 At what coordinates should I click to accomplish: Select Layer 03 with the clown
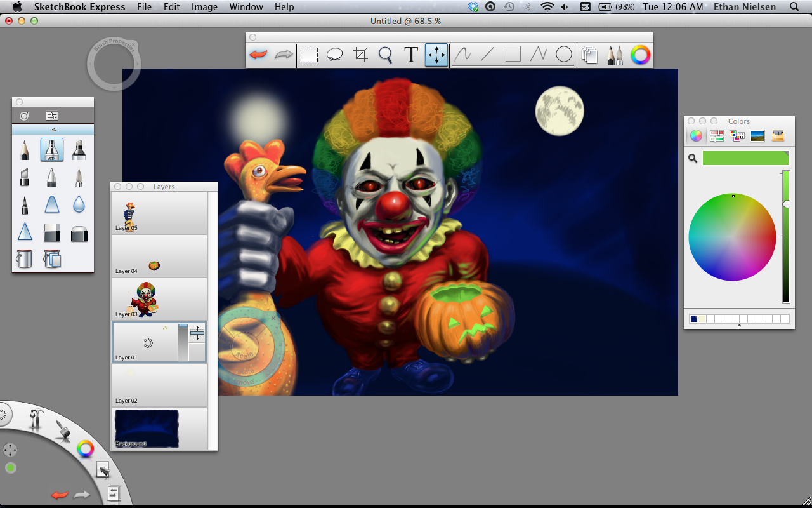pos(159,299)
